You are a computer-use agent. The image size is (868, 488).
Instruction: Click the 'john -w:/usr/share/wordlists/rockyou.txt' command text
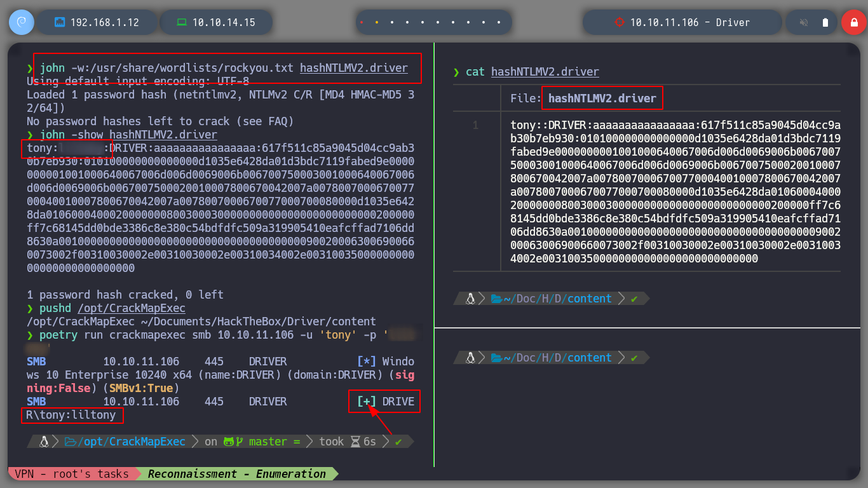click(166, 67)
